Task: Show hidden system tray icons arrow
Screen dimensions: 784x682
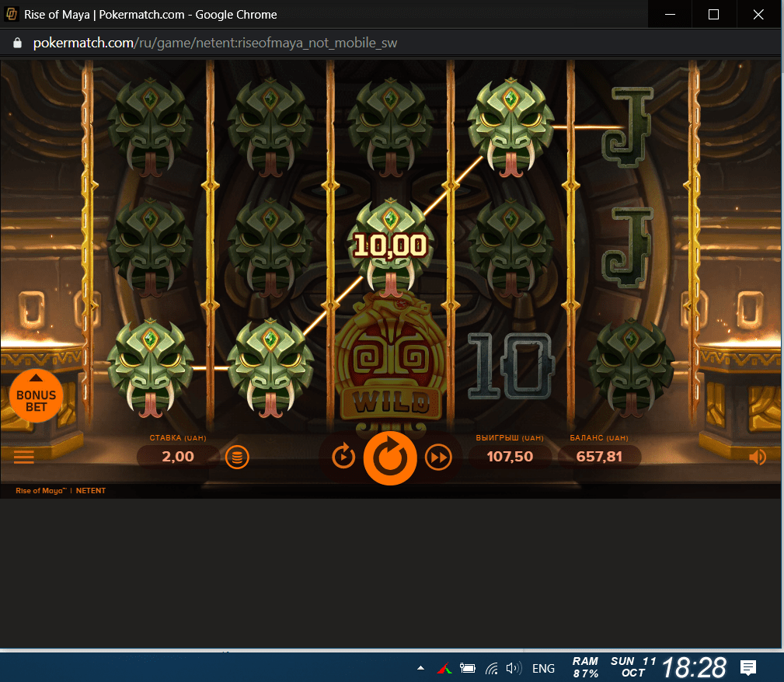Action: (x=420, y=668)
